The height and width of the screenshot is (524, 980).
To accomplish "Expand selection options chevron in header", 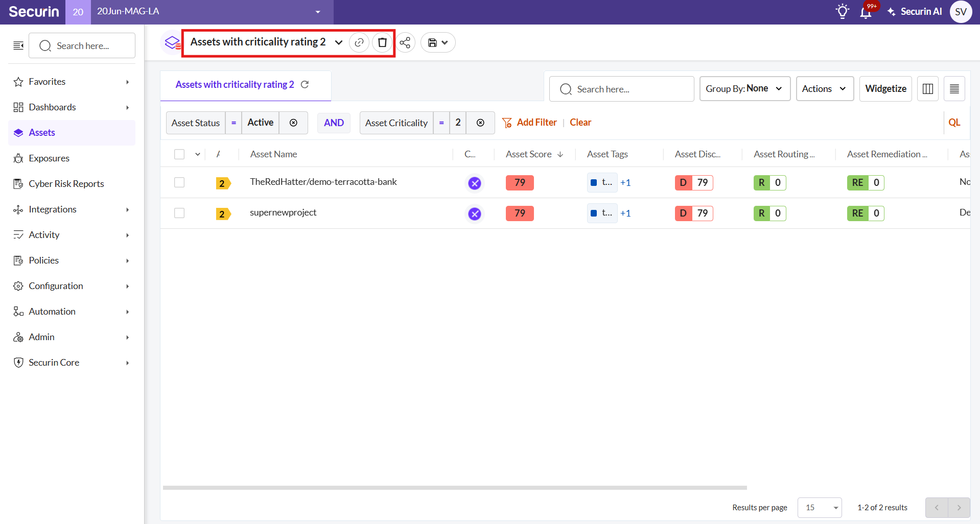I will pyautogui.click(x=198, y=154).
